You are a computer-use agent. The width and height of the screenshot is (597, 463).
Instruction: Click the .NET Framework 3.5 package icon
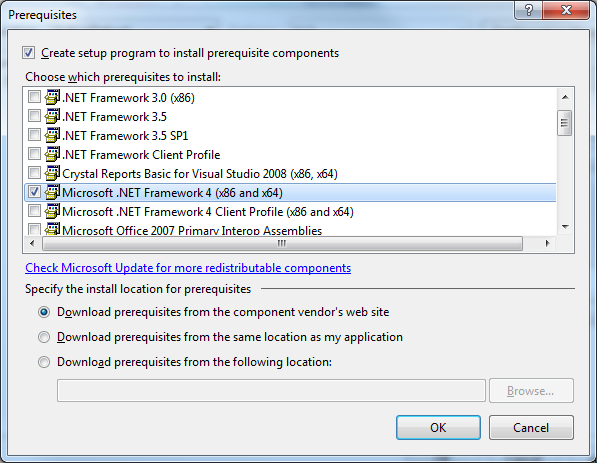pos(52,116)
